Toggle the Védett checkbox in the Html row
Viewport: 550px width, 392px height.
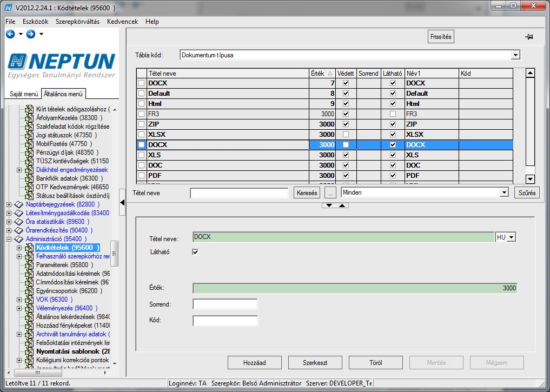(x=346, y=104)
